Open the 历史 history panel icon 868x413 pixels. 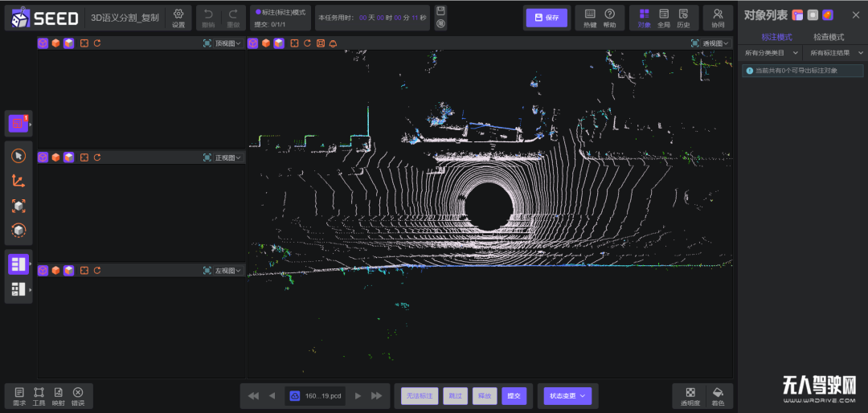pos(683,18)
